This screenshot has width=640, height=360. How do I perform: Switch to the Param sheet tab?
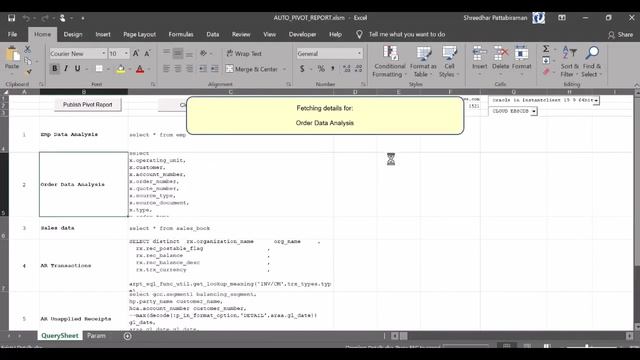(96, 336)
